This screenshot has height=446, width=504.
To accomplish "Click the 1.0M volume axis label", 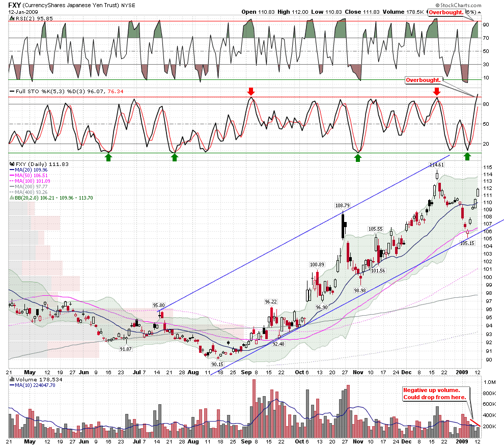I will [490, 382].
